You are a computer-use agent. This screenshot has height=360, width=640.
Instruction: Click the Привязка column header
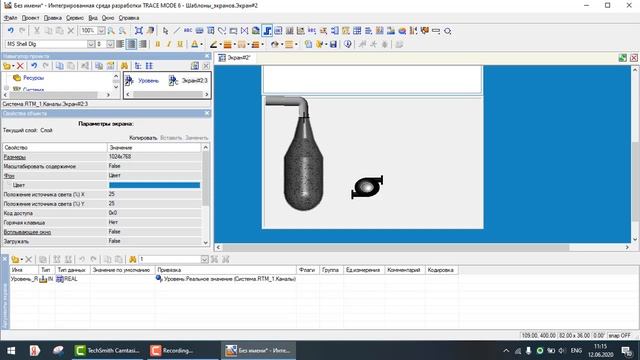(225, 270)
